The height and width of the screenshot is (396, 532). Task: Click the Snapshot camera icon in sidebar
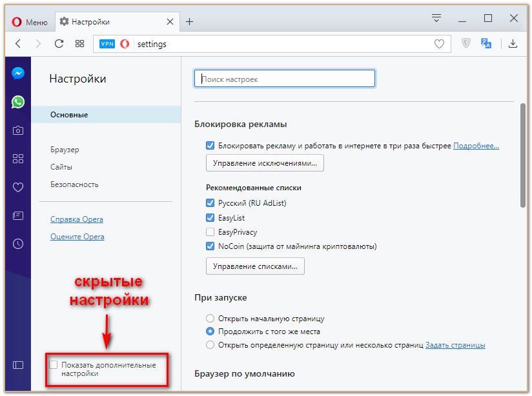point(18,130)
